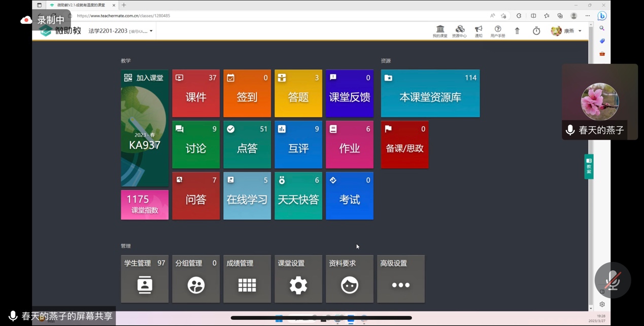Open 我的课堂 (My Classes) icon
The image size is (644, 326).
pyautogui.click(x=440, y=31)
